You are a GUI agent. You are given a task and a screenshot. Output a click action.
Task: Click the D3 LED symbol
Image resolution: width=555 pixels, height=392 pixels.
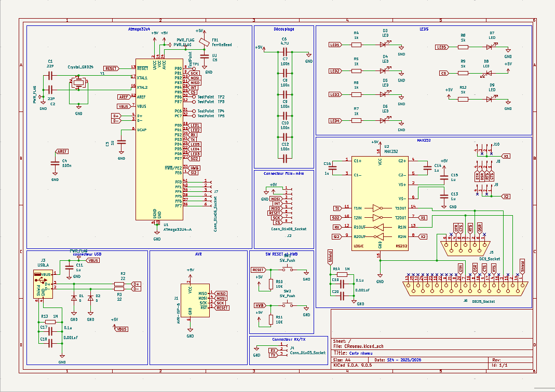point(385,45)
